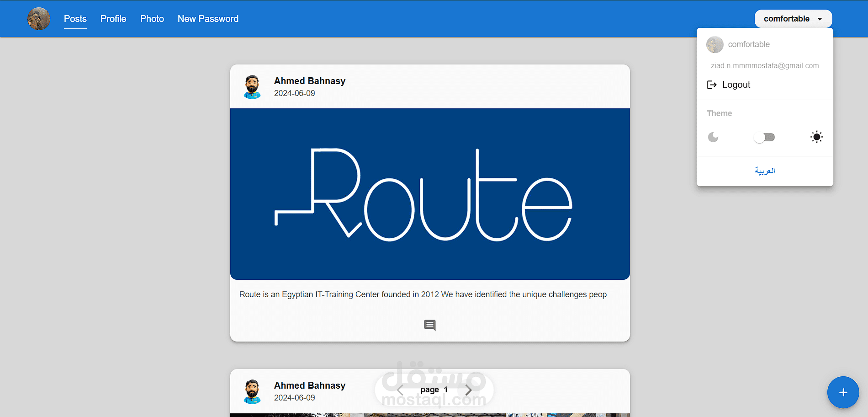Open the Posts tab
868x417 pixels.
pyautogui.click(x=75, y=19)
